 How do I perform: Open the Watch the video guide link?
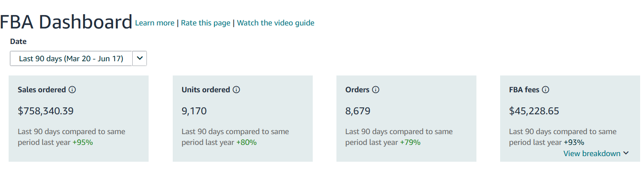[x=276, y=23]
